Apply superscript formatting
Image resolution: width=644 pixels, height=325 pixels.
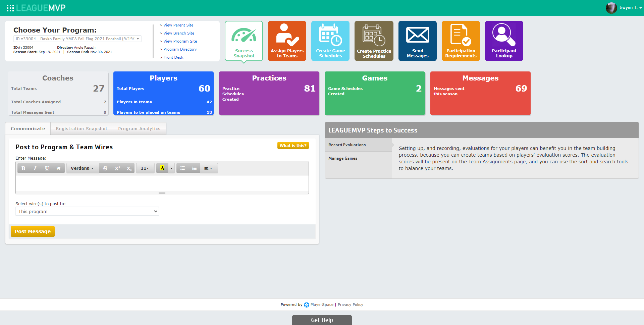coord(117,168)
